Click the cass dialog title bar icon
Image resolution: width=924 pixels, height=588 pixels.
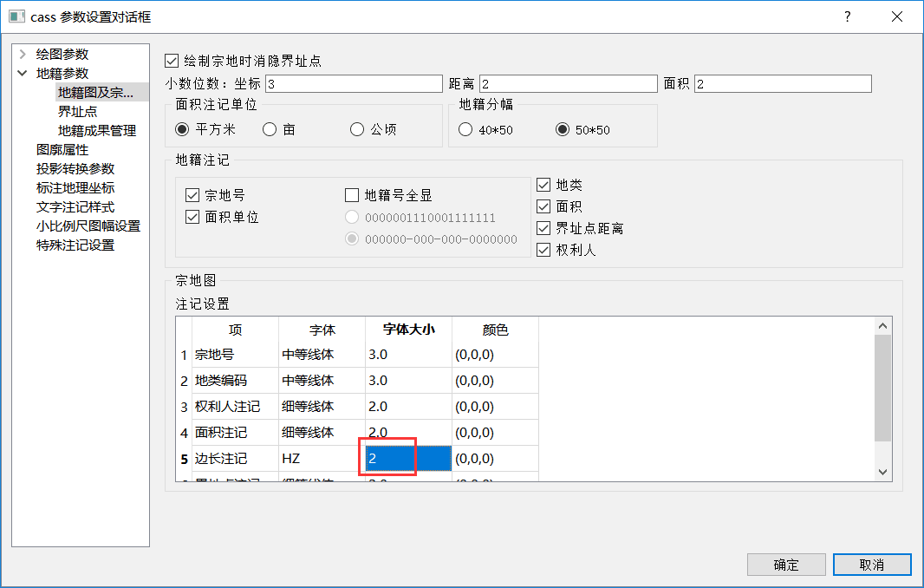[16, 16]
